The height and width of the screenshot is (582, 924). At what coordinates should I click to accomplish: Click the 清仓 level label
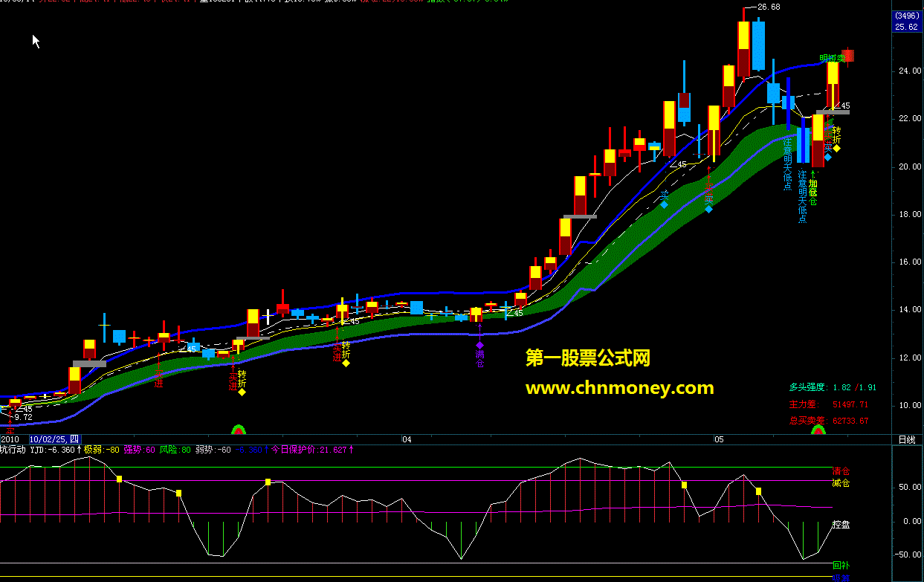coord(841,471)
